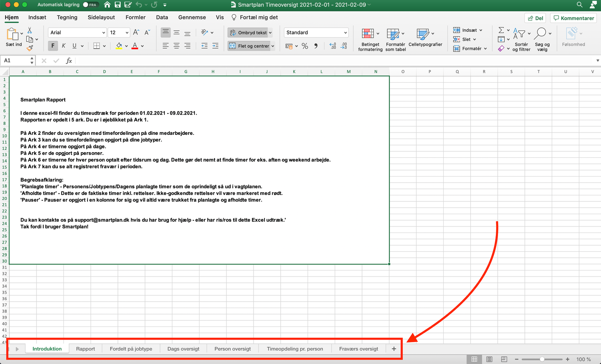
Task: Click the increase font size icon
Action: [136, 33]
